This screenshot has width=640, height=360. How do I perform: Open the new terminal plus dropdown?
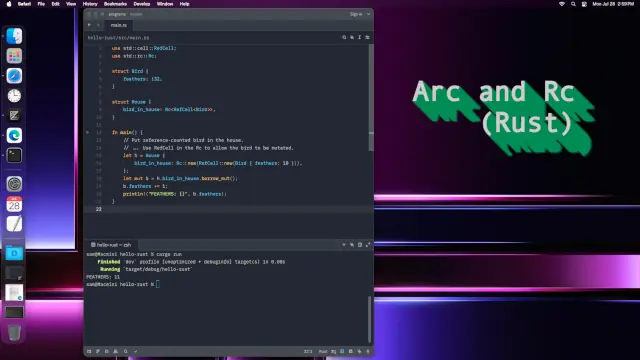point(344,245)
